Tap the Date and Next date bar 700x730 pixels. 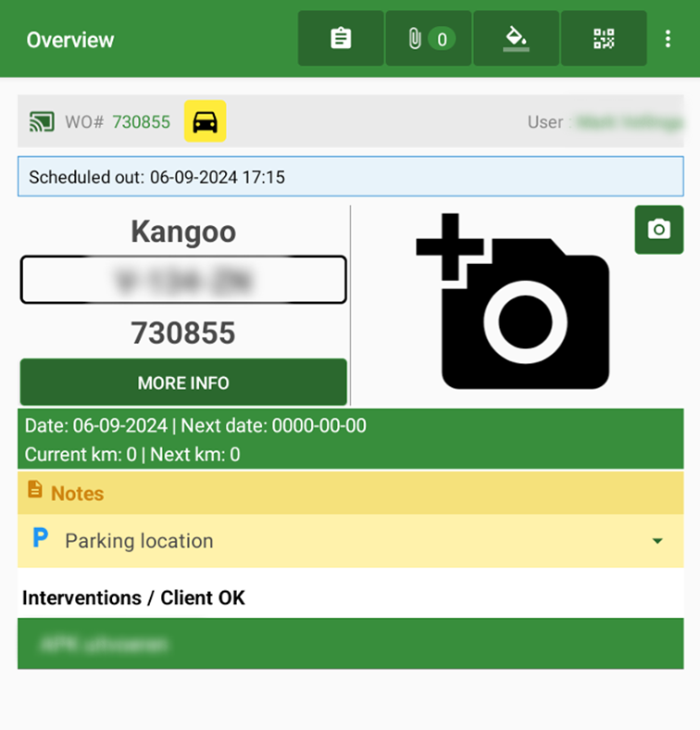(351, 439)
